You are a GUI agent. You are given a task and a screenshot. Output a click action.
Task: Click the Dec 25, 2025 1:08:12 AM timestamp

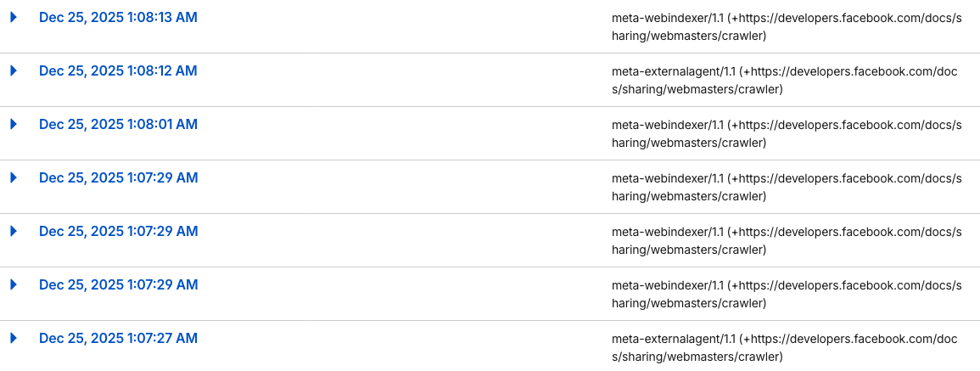pyautogui.click(x=118, y=70)
